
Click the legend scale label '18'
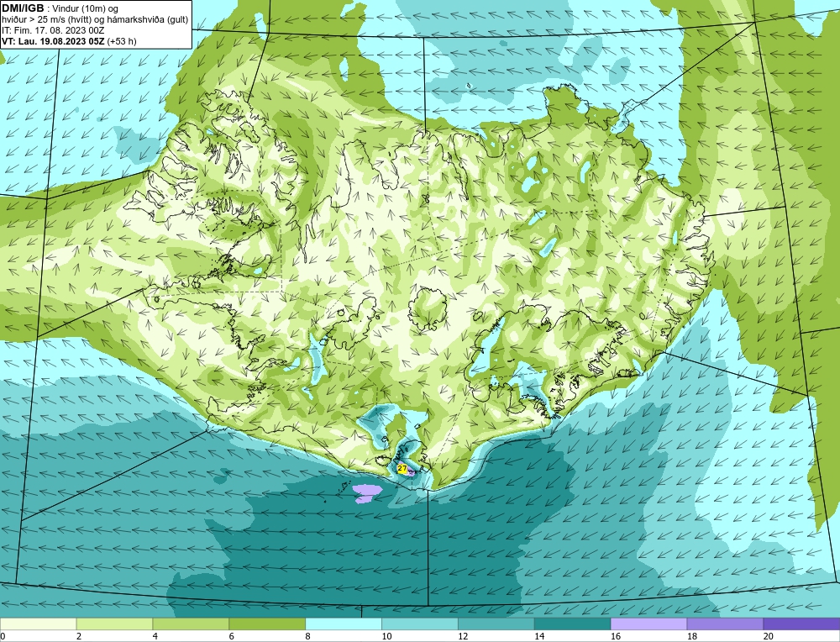(x=691, y=636)
